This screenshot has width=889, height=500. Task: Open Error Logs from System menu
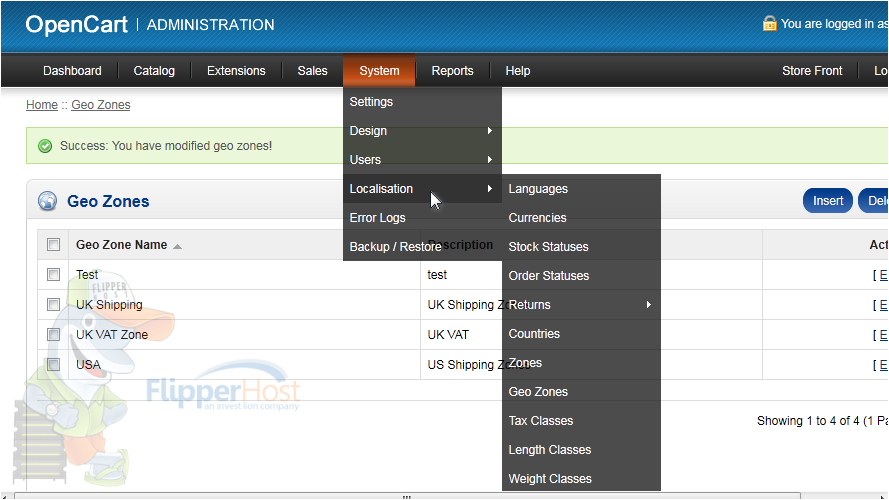click(x=422, y=218)
